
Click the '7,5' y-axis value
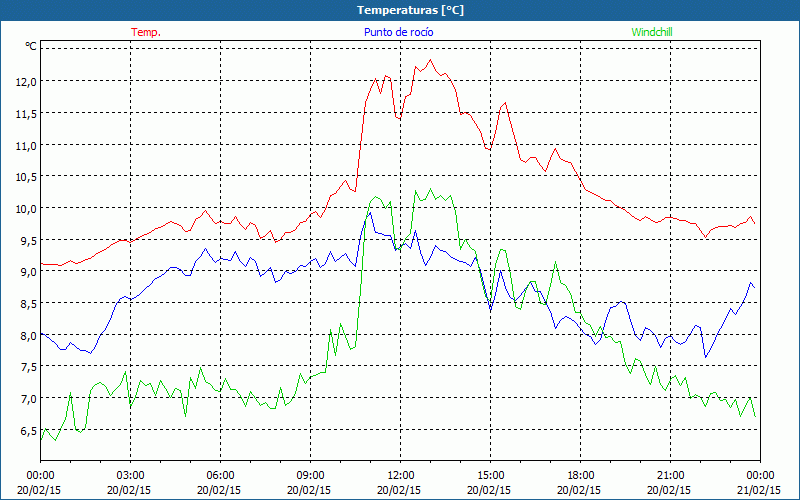coord(28,367)
